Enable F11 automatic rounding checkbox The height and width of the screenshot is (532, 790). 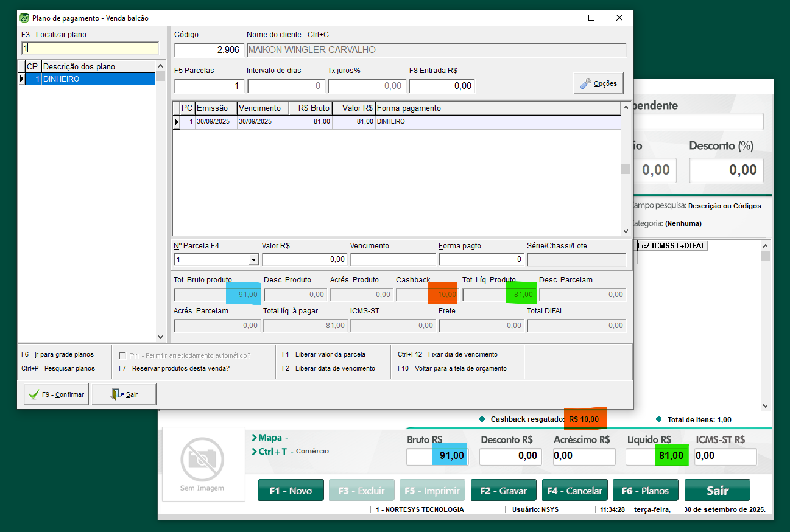(122, 355)
